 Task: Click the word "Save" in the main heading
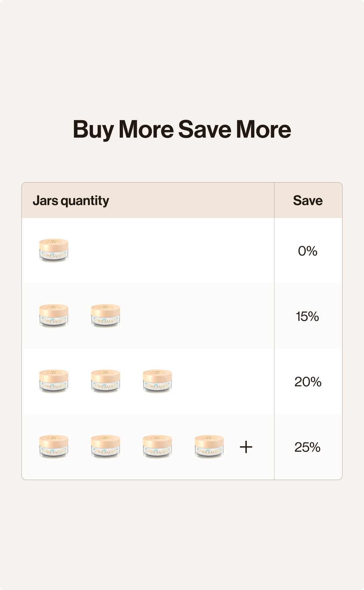pyautogui.click(x=205, y=129)
